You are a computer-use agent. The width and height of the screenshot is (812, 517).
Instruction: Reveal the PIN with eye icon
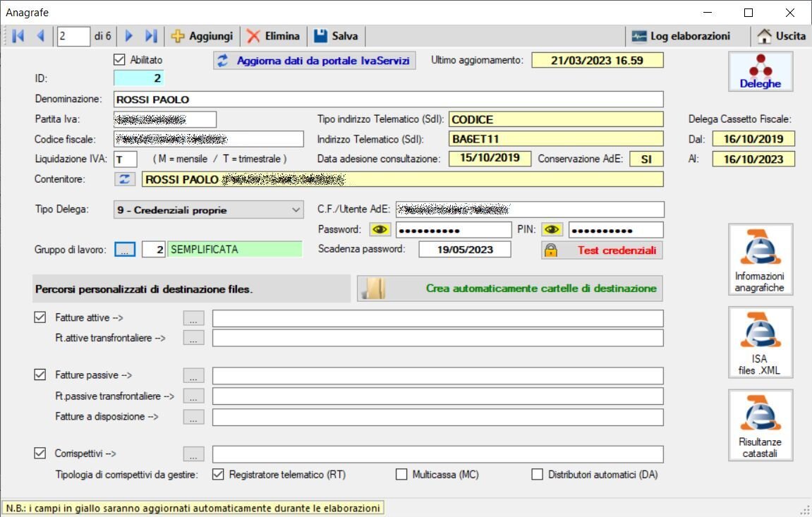click(x=553, y=230)
